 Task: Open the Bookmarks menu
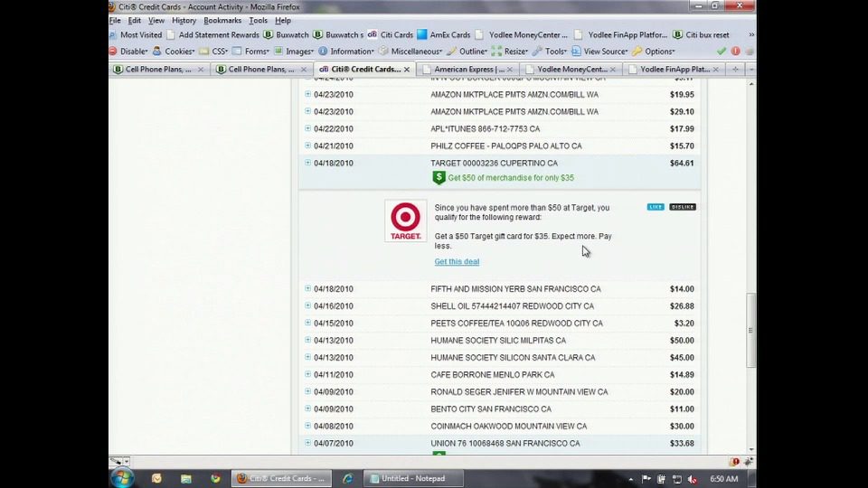pos(222,21)
